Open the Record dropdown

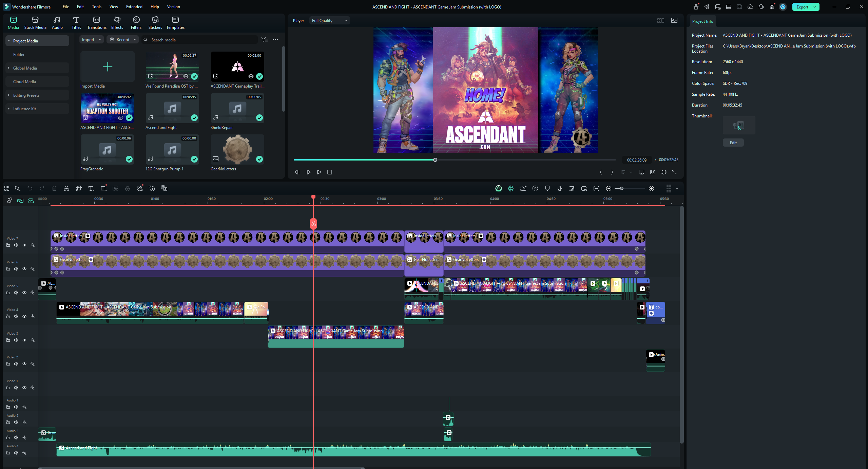[122, 40]
